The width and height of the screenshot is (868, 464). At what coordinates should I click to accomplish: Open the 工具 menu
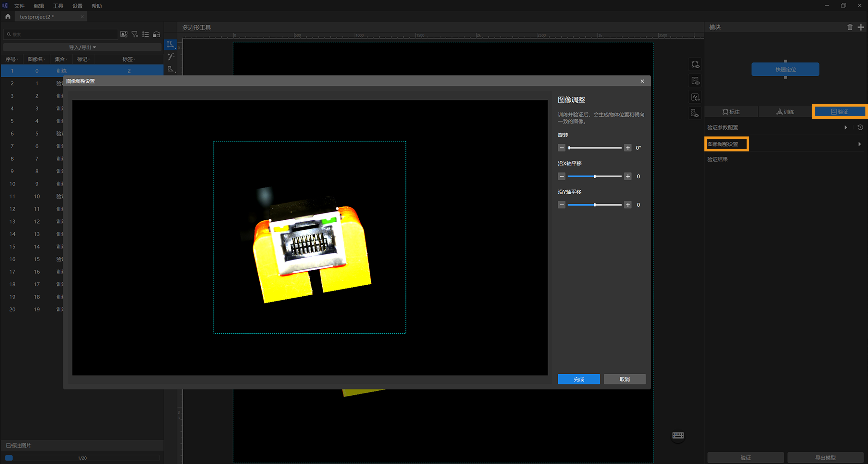[58, 6]
